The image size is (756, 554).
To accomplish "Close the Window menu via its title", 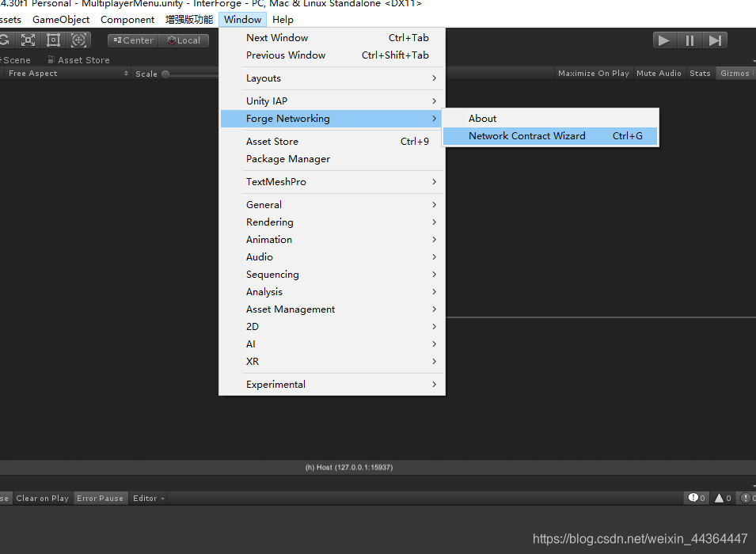I will (x=242, y=20).
